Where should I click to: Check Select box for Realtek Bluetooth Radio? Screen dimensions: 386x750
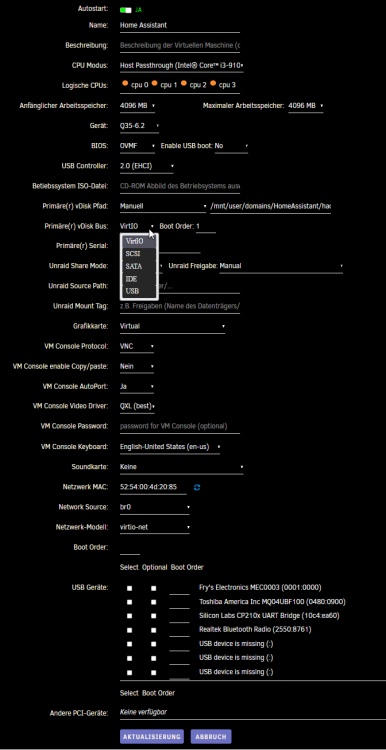(130, 630)
